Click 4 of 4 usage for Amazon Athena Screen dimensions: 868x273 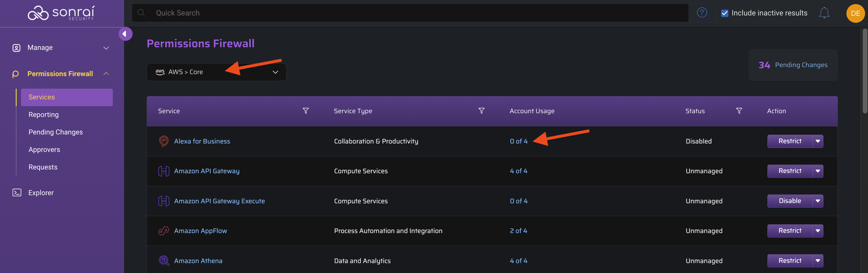(519, 260)
